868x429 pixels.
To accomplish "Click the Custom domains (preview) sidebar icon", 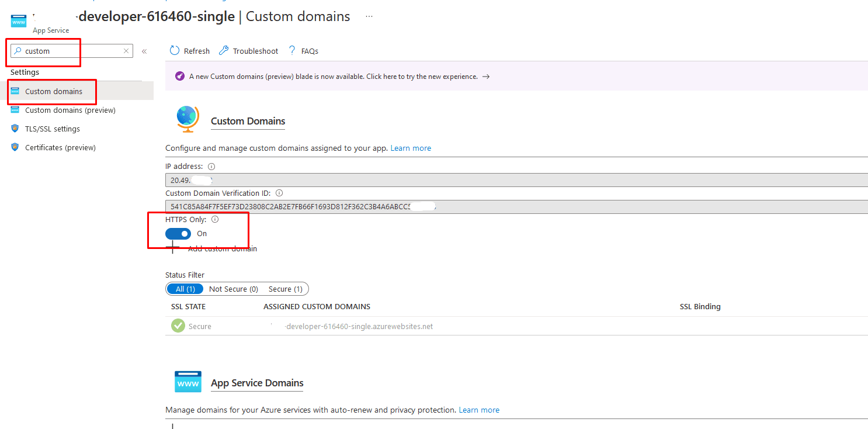I will [15, 110].
